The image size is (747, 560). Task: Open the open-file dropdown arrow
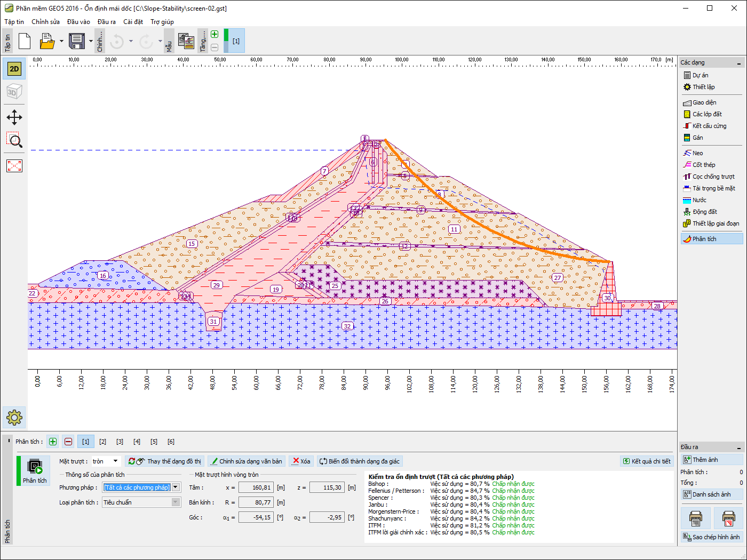[x=61, y=41]
